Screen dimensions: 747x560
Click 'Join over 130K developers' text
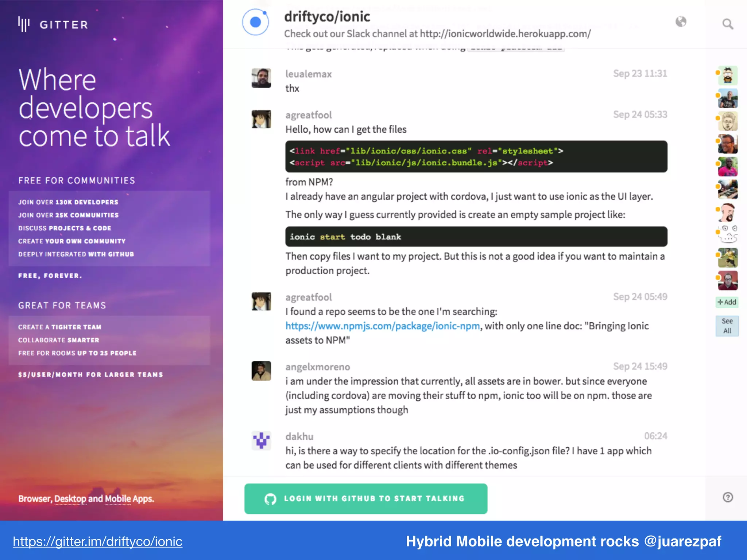(x=68, y=202)
